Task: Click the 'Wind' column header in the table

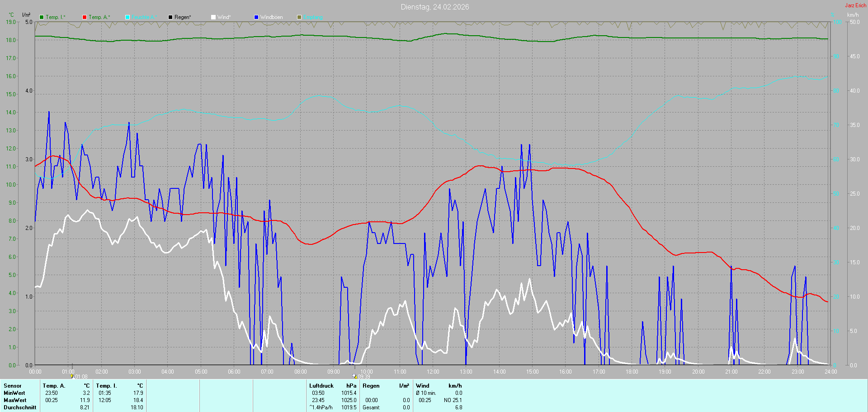Action: tap(423, 386)
